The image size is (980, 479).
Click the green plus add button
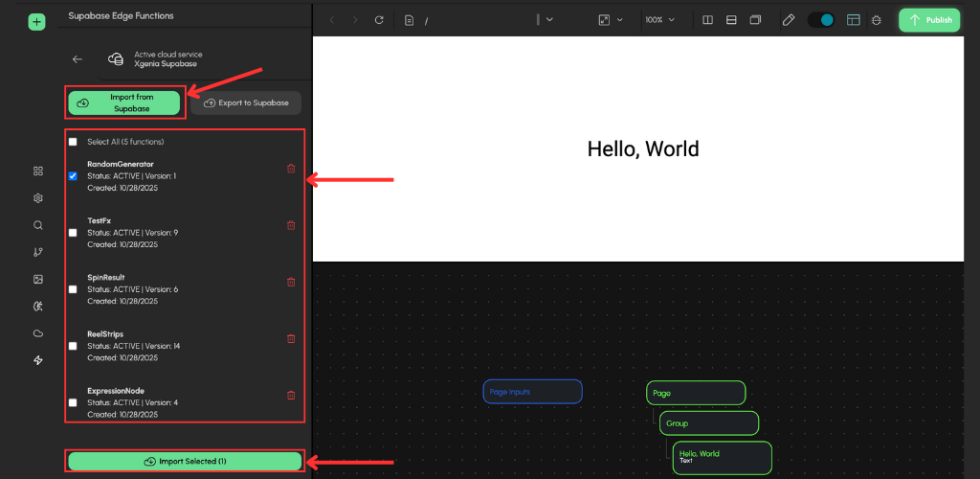point(37,21)
